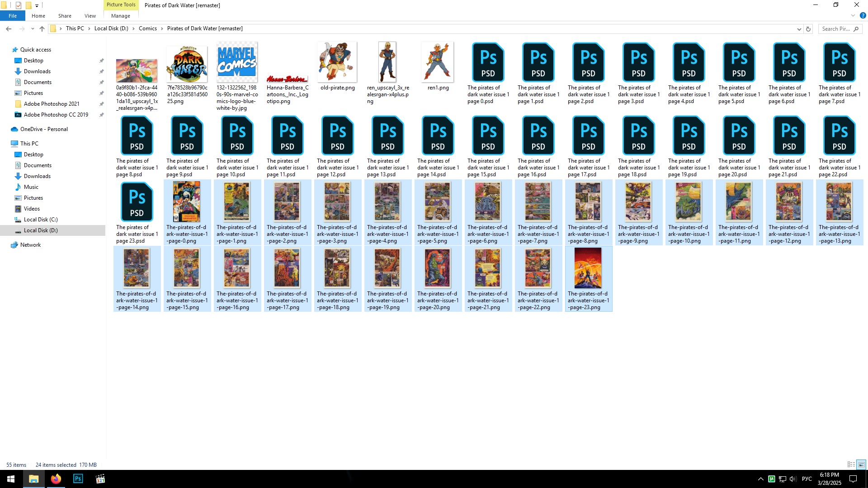Select thumbnail of issue-1-page-10.png
Image resolution: width=868 pixels, height=488 pixels.
689,202
